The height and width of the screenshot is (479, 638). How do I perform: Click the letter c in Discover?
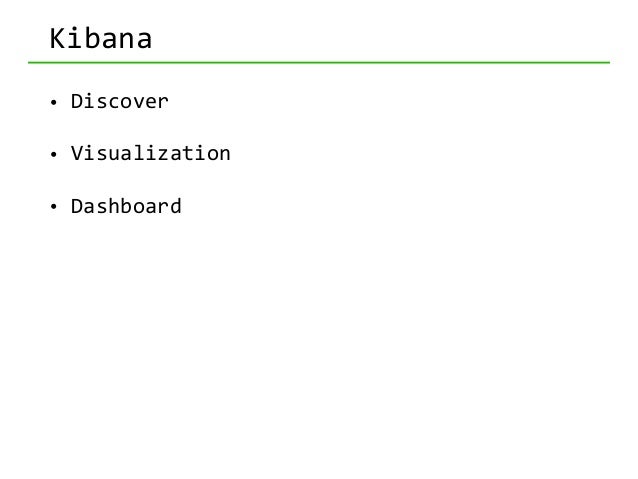coord(114,103)
